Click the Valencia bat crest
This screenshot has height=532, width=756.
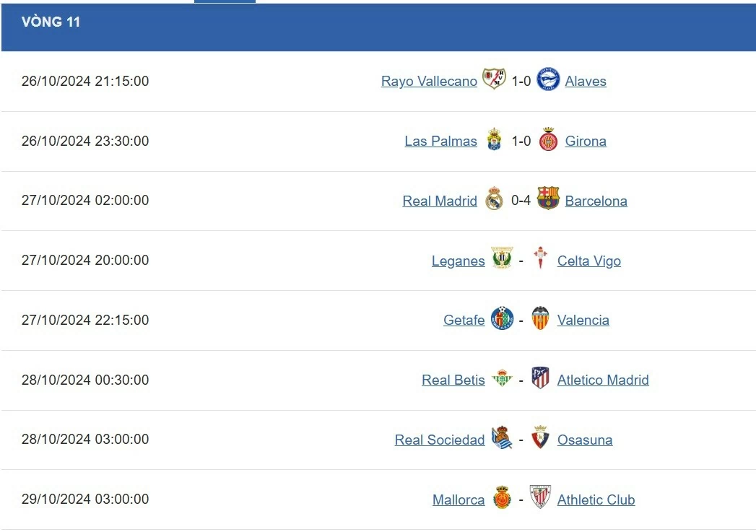click(x=540, y=319)
